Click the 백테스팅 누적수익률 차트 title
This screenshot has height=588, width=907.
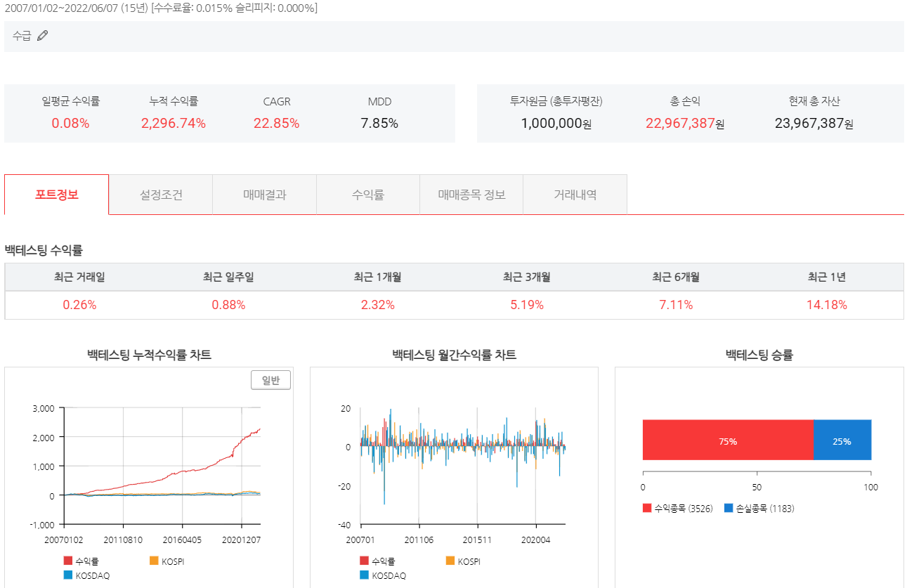[149, 355]
